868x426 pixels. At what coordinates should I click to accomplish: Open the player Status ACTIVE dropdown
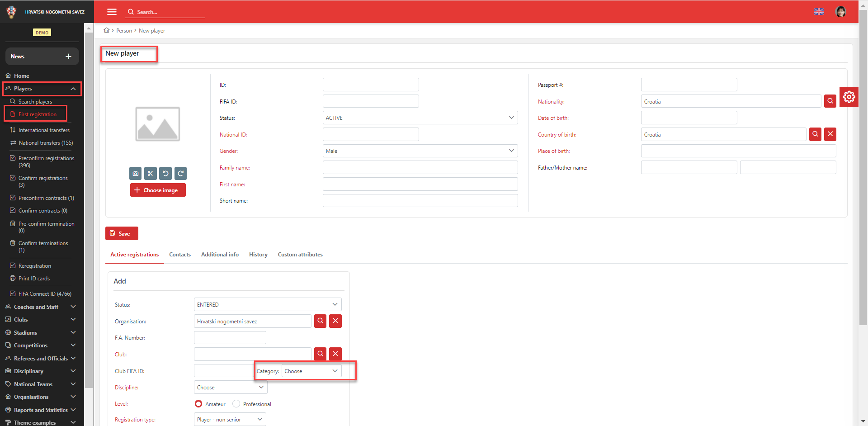pos(420,118)
